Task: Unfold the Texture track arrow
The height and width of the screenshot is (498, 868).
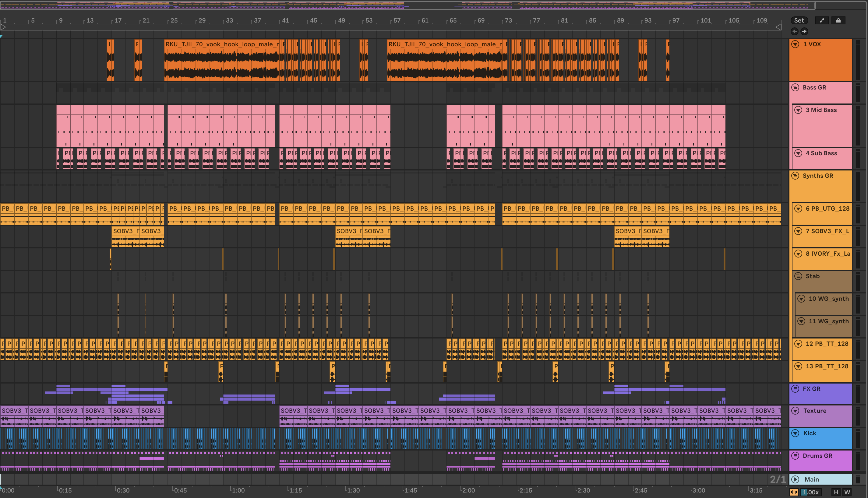Action: coord(796,410)
